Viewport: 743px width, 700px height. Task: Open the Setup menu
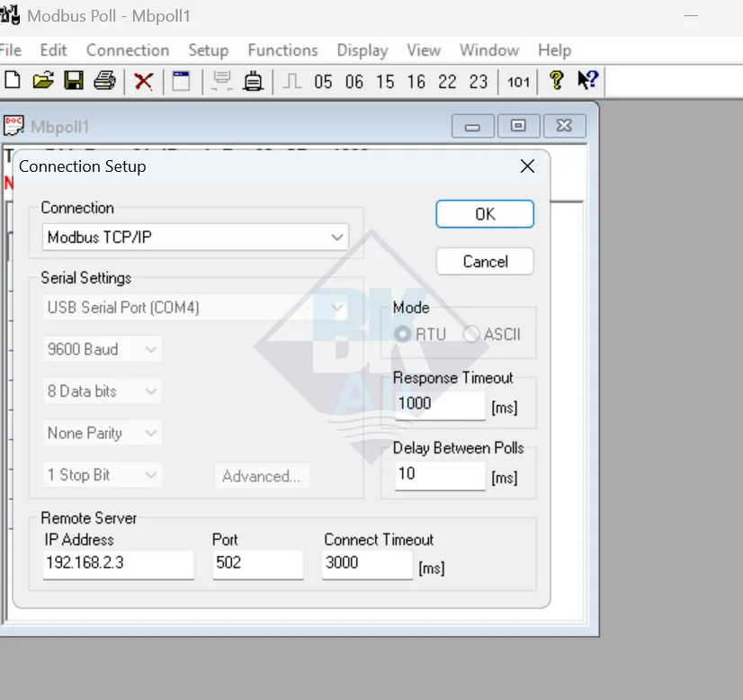[x=208, y=49]
